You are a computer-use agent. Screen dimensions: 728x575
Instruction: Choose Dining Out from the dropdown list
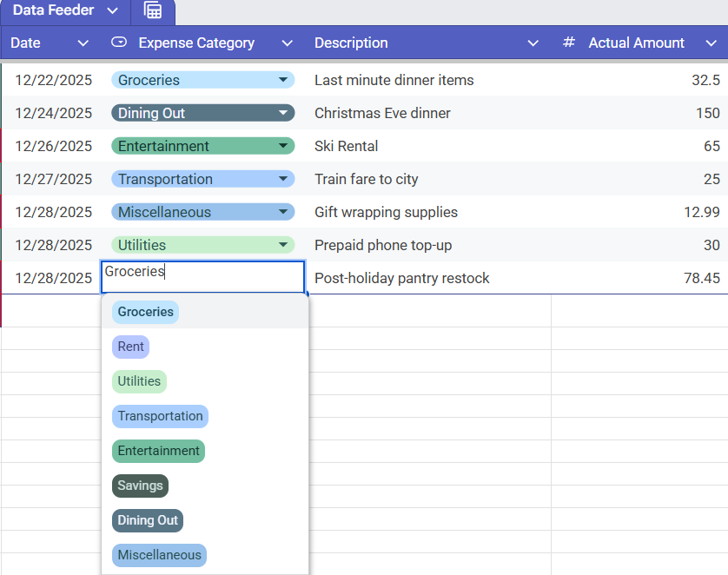[x=148, y=520]
